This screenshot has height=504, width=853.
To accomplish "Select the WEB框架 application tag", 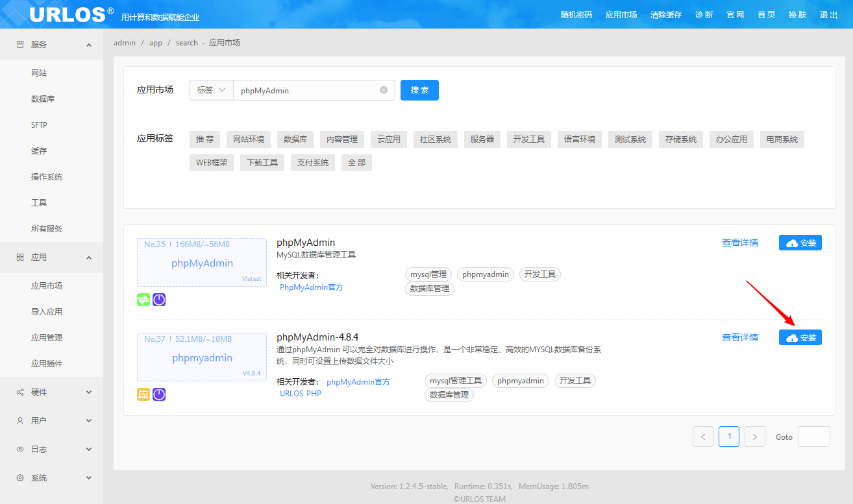I will (212, 163).
